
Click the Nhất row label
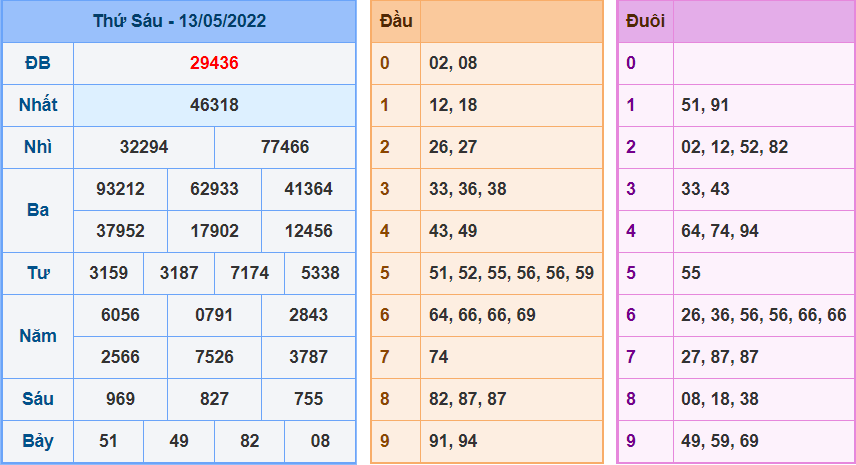[38, 105]
